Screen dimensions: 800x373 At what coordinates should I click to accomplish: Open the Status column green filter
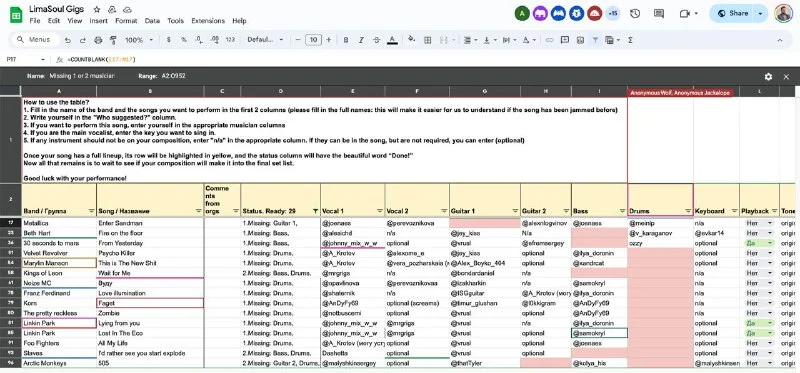pos(315,211)
